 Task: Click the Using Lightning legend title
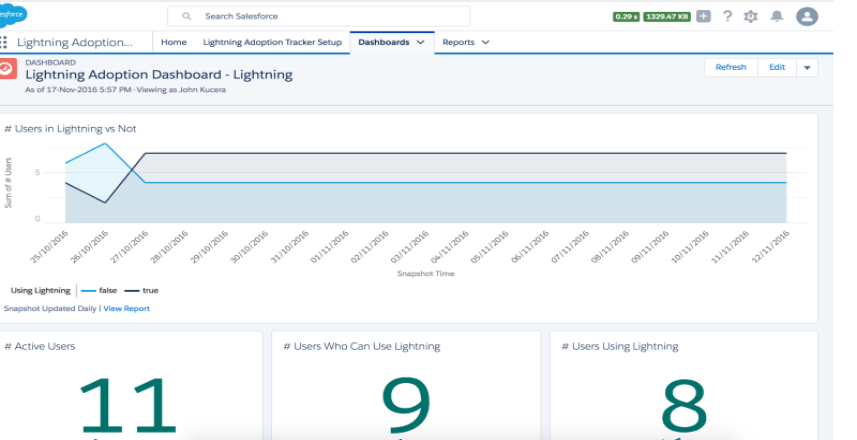point(40,291)
